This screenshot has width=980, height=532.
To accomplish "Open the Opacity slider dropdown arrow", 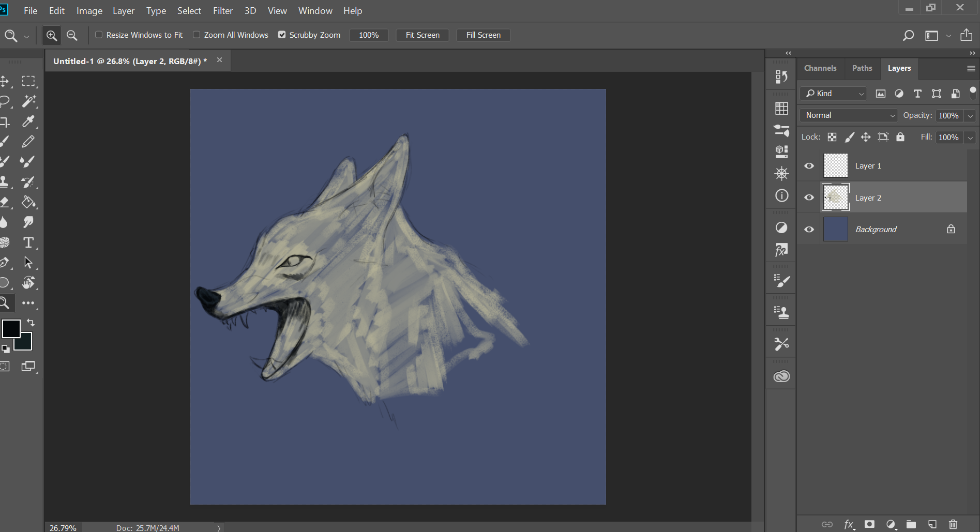I will (x=971, y=116).
